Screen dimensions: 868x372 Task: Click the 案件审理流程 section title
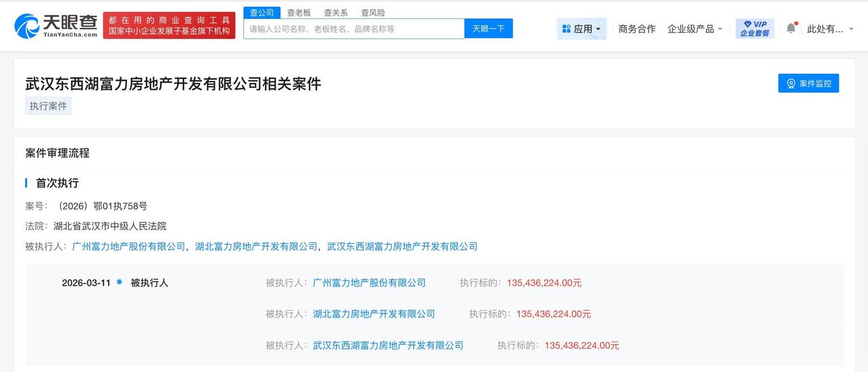(x=57, y=153)
